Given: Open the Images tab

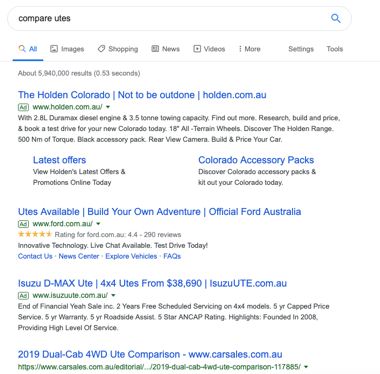Looking at the screenshot, I should click(67, 49).
